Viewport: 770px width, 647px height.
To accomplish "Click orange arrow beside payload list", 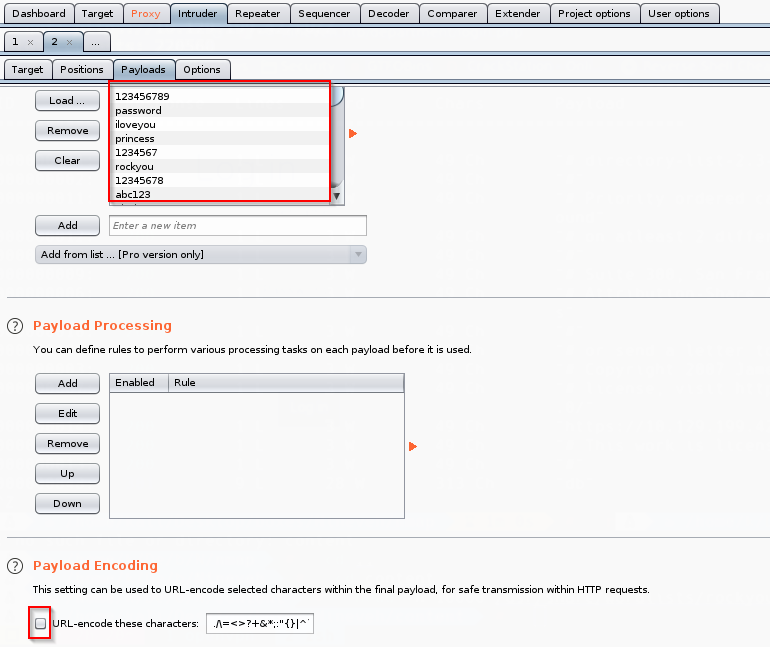I will pyautogui.click(x=352, y=133).
